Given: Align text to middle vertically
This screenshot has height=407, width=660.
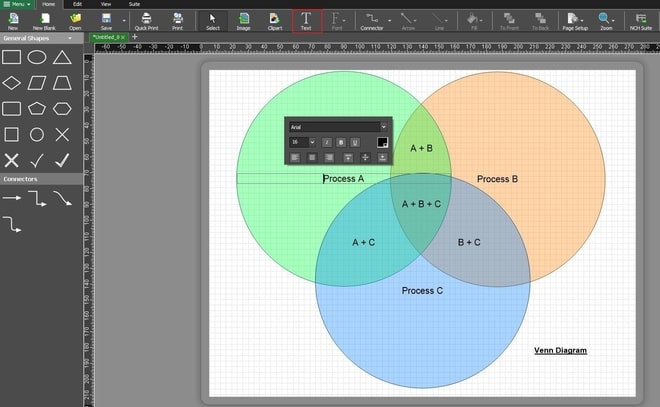Looking at the screenshot, I should tap(365, 157).
